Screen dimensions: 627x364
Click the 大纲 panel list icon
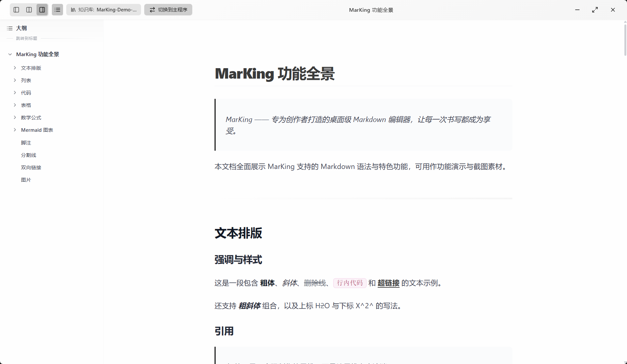(x=10, y=28)
